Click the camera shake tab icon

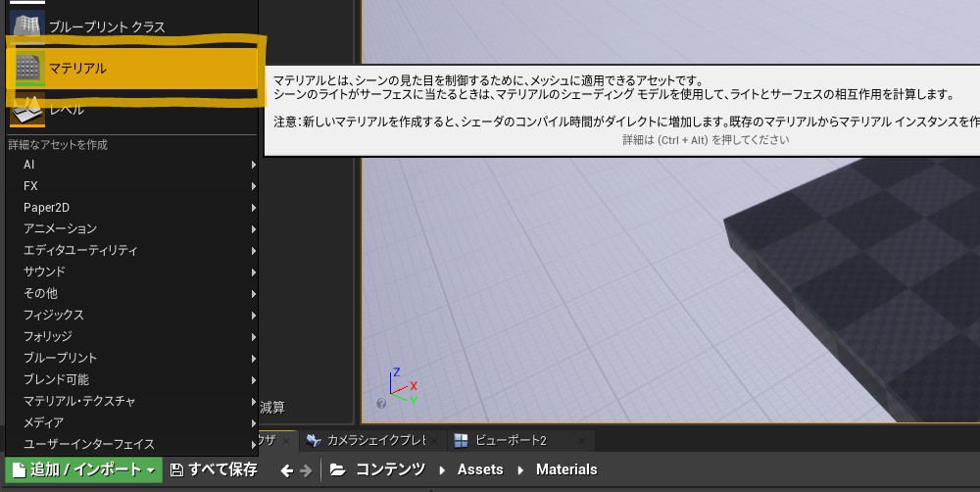pos(314,440)
